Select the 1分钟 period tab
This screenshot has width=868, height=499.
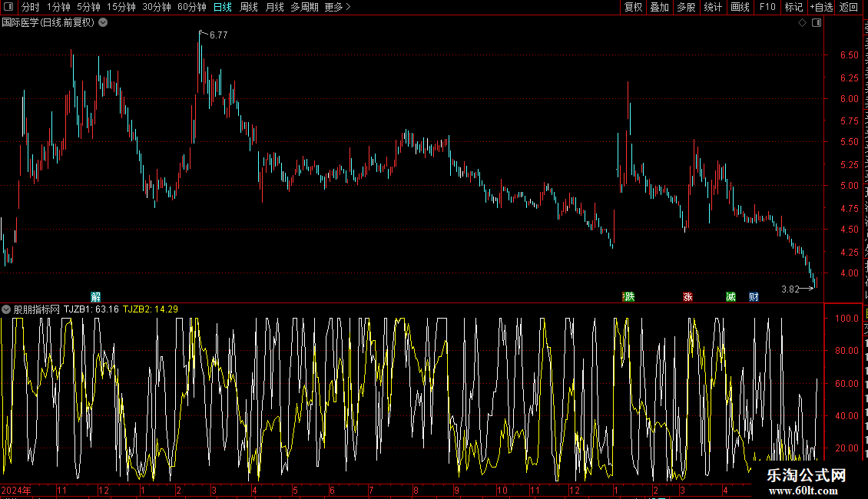click(x=58, y=7)
